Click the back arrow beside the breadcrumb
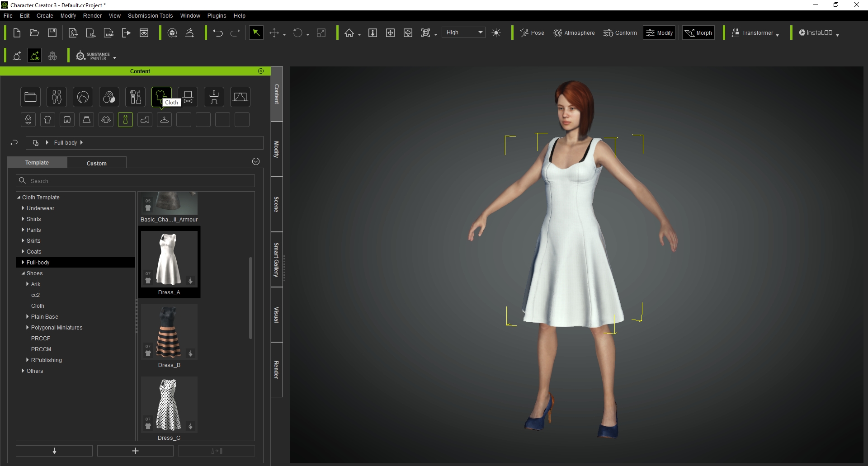The width and height of the screenshot is (868, 466). tap(14, 142)
